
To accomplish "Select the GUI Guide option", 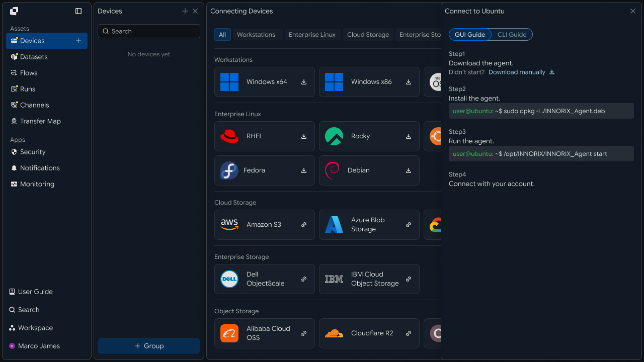I will click(470, 35).
